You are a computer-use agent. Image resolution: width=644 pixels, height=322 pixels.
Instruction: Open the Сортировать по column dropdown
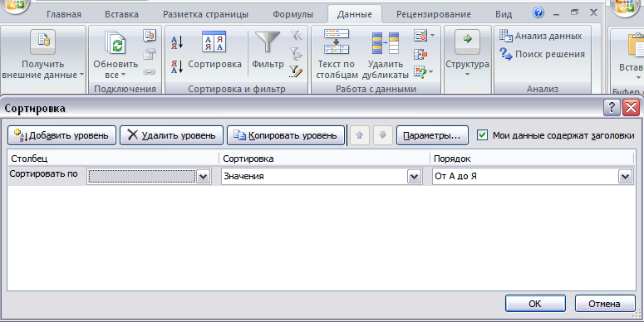(203, 177)
